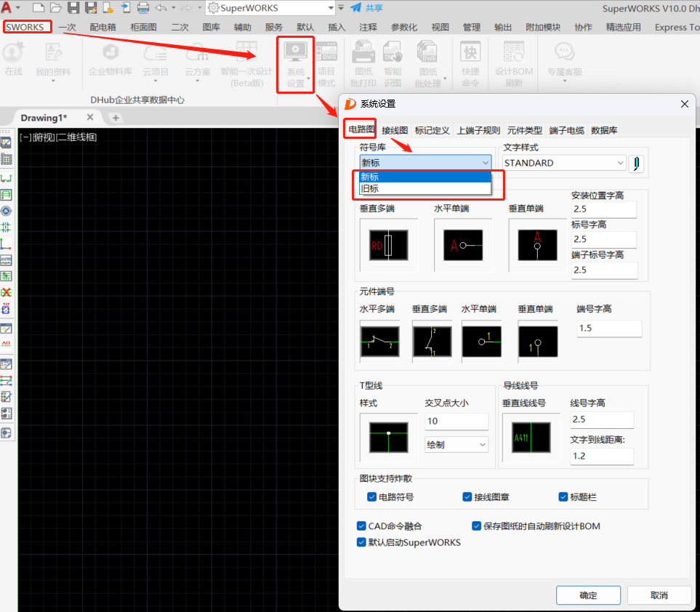Image resolution: width=700 pixels, height=612 pixels.
Task: Click the Open folder icon in quick access toolbar
Action: pyautogui.click(x=56, y=7)
